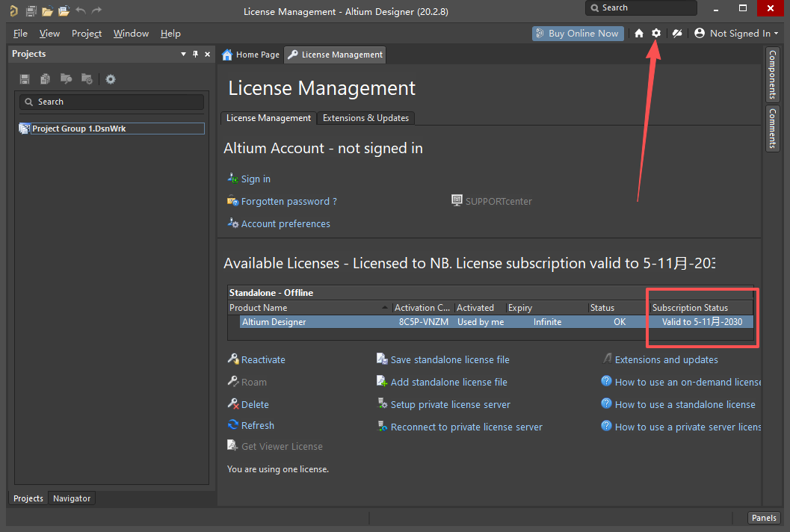
Task: Click the Projects panel search field
Action: coord(112,102)
